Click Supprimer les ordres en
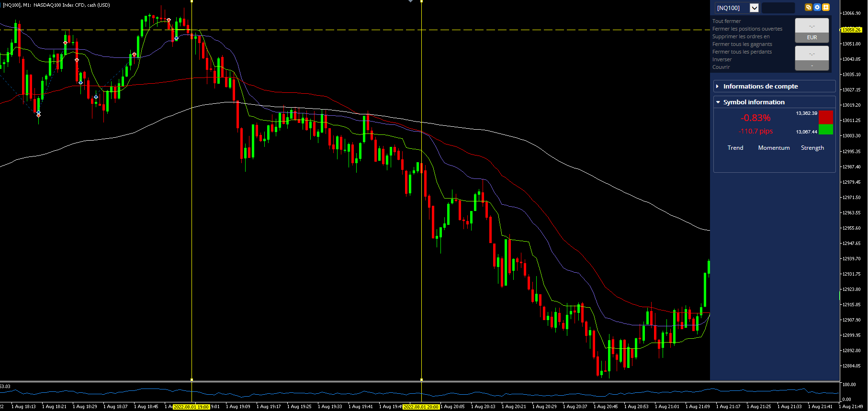The image size is (868, 411). click(741, 36)
